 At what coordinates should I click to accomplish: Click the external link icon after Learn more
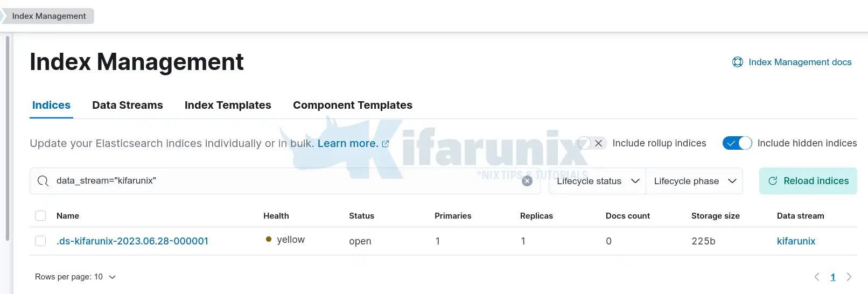click(386, 144)
